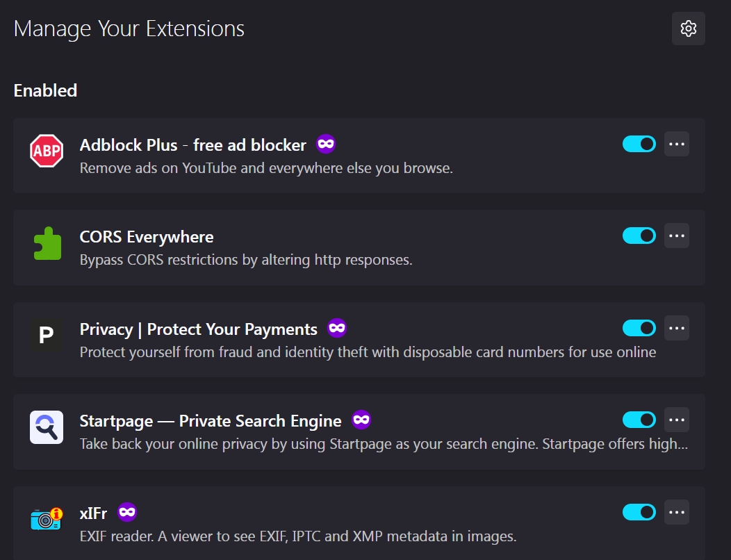Click the green CORS Everywhere puzzle icon

pos(47,243)
